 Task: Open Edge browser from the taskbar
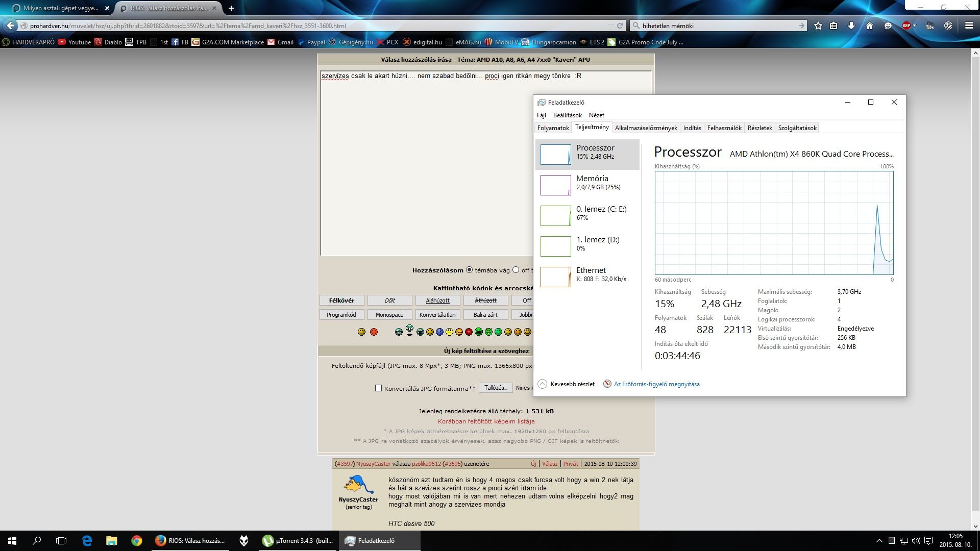click(87, 541)
